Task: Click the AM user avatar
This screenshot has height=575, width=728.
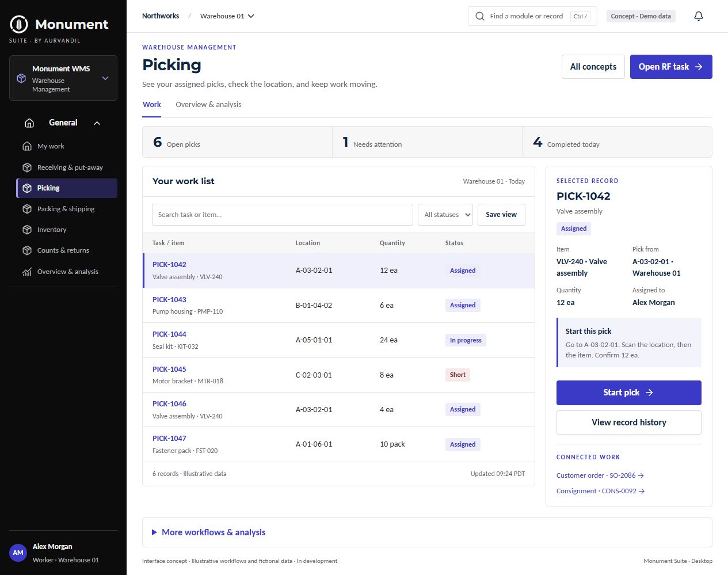Action: [x=18, y=553]
